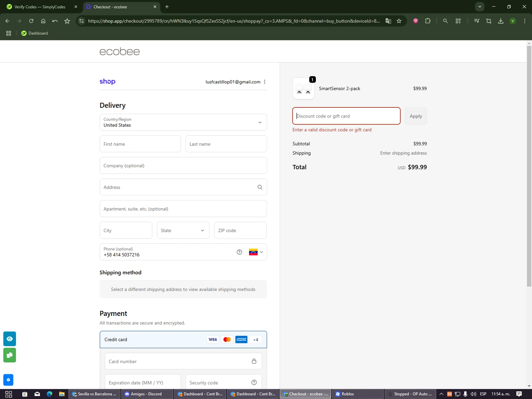Click the blue eye button at left edge
532x399 pixels.
[x=10, y=339]
